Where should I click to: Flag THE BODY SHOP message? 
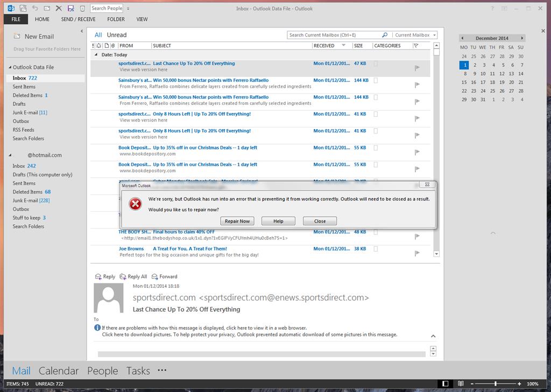(417, 237)
